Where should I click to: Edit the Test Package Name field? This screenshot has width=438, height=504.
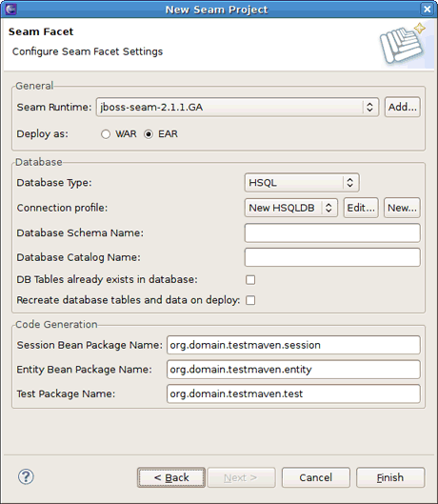pos(293,393)
